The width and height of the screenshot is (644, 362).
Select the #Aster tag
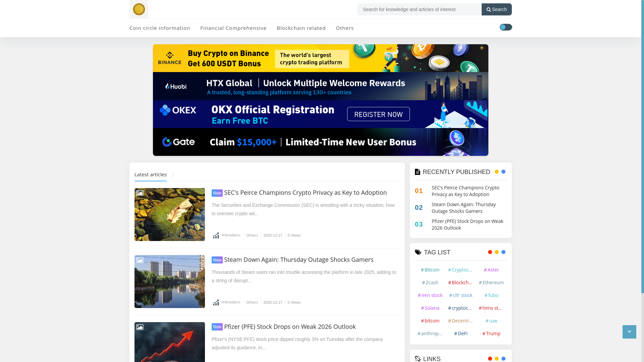pyautogui.click(x=491, y=270)
